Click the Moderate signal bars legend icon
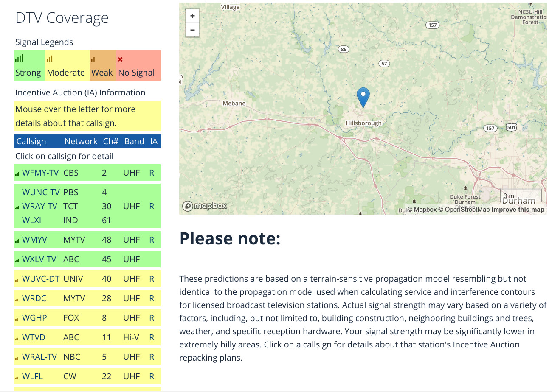The width and height of the screenshot is (552, 392). point(50,59)
